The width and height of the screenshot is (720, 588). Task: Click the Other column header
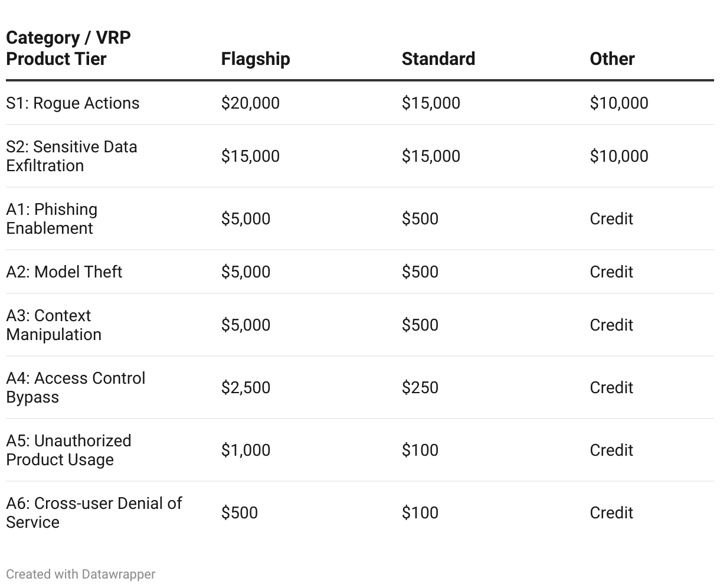coord(612,59)
